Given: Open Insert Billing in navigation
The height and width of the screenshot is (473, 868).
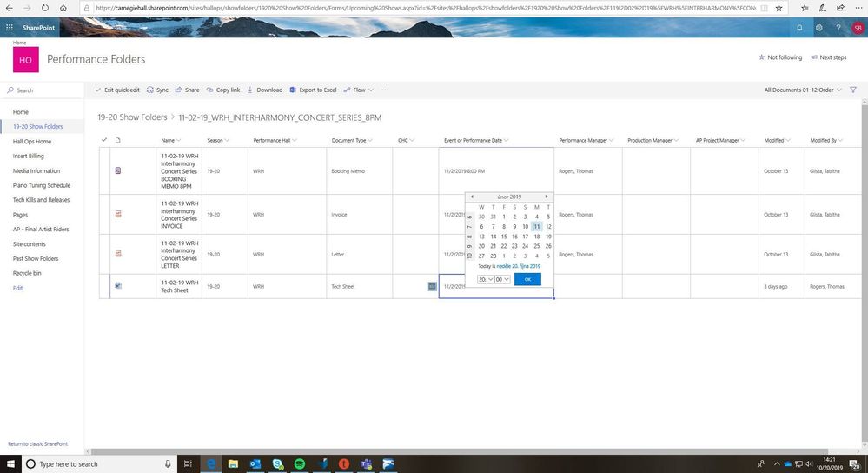Looking at the screenshot, I should click(x=28, y=157).
